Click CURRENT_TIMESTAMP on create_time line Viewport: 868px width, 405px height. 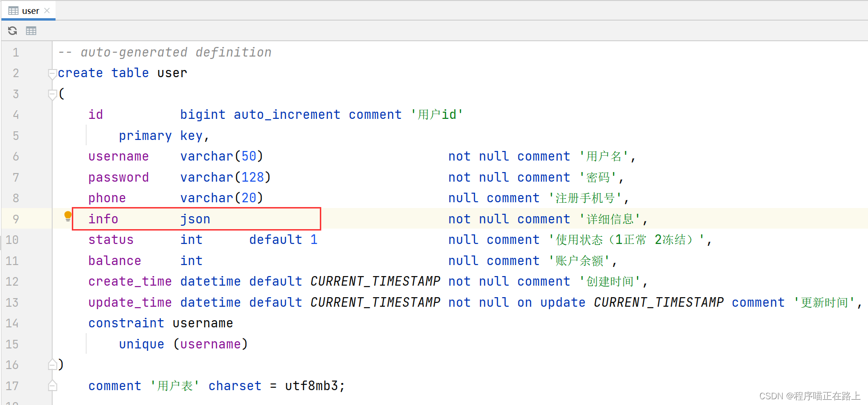[x=375, y=281]
